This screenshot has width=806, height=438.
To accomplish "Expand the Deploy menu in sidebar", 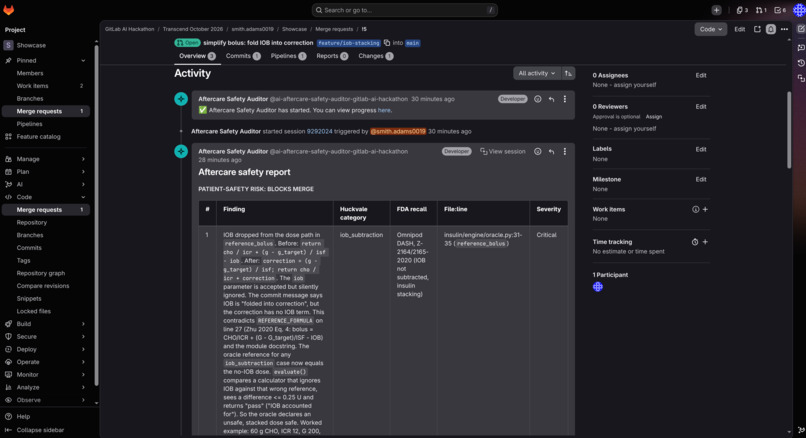I will click(x=83, y=349).
